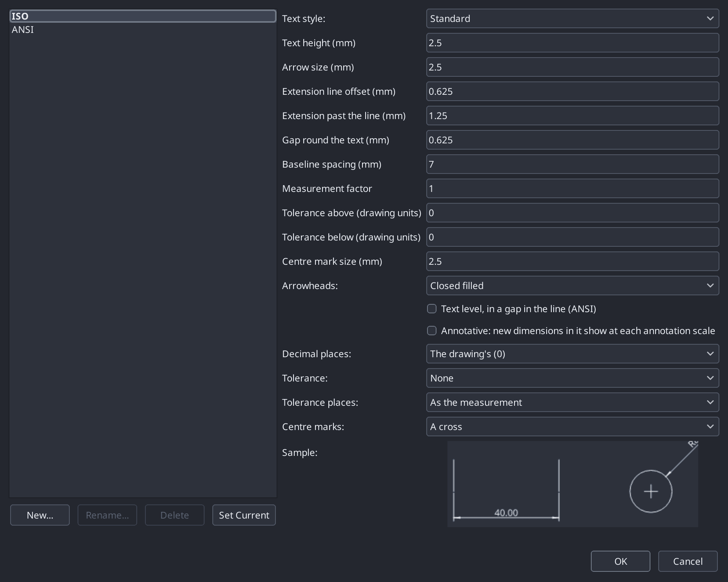Image resolution: width=728 pixels, height=582 pixels.
Task: Focus the Gap round the text field
Action: click(x=572, y=140)
